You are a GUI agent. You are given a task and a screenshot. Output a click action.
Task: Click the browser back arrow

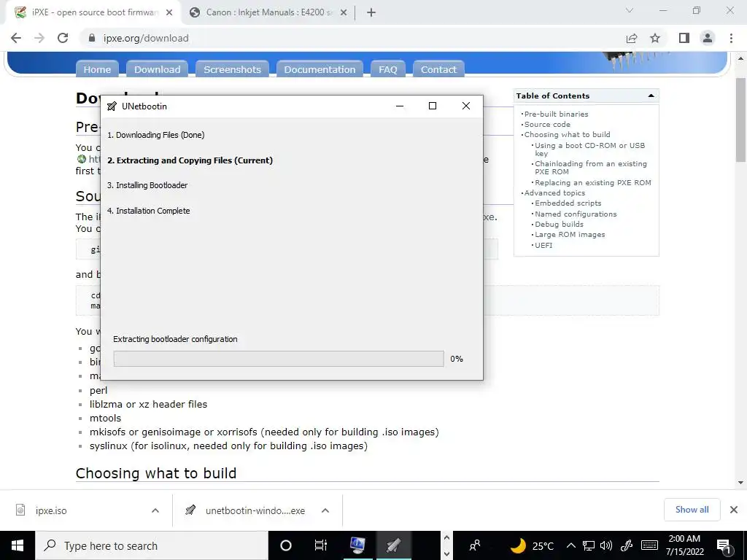coord(16,38)
